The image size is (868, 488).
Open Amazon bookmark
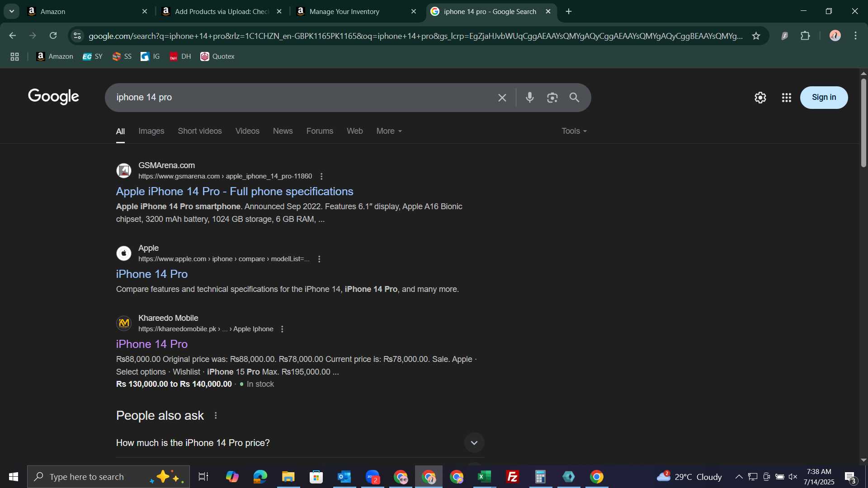(x=55, y=56)
